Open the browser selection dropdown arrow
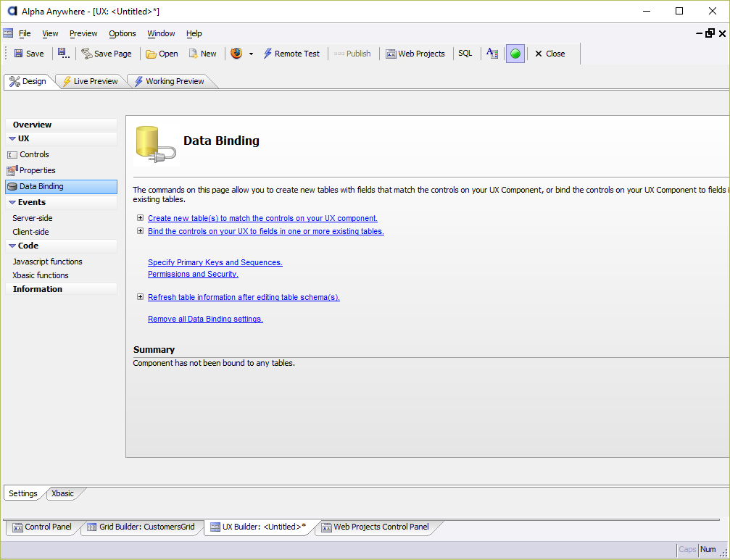 251,54
